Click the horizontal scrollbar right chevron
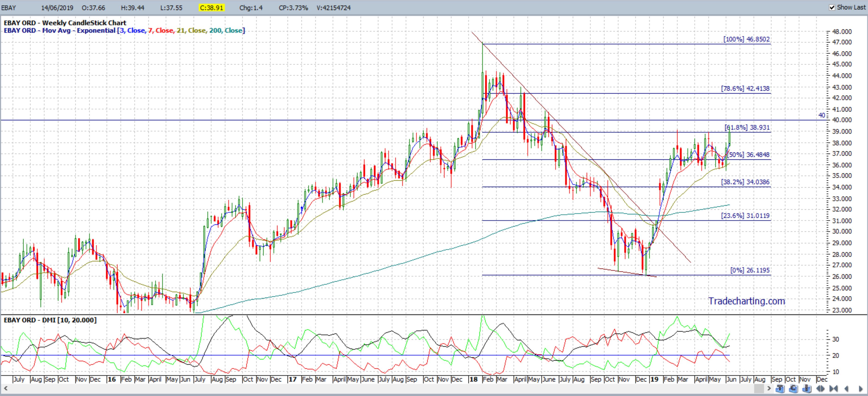This screenshot has width=868, height=396. 769,388
